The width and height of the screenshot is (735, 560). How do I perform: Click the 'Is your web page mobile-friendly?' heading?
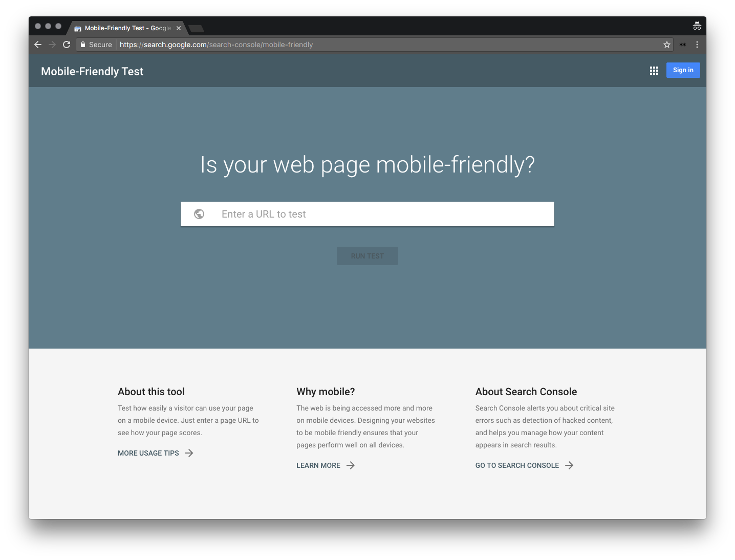(368, 165)
